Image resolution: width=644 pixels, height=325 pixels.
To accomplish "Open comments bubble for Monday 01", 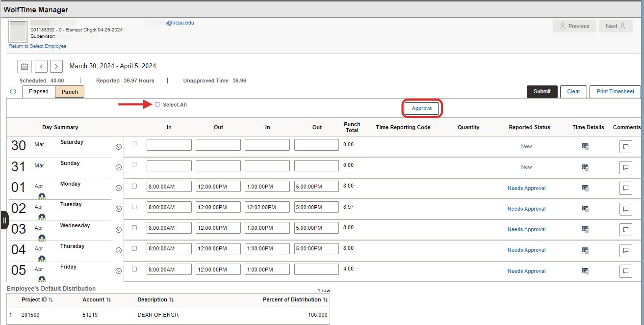I will coord(626,188).
